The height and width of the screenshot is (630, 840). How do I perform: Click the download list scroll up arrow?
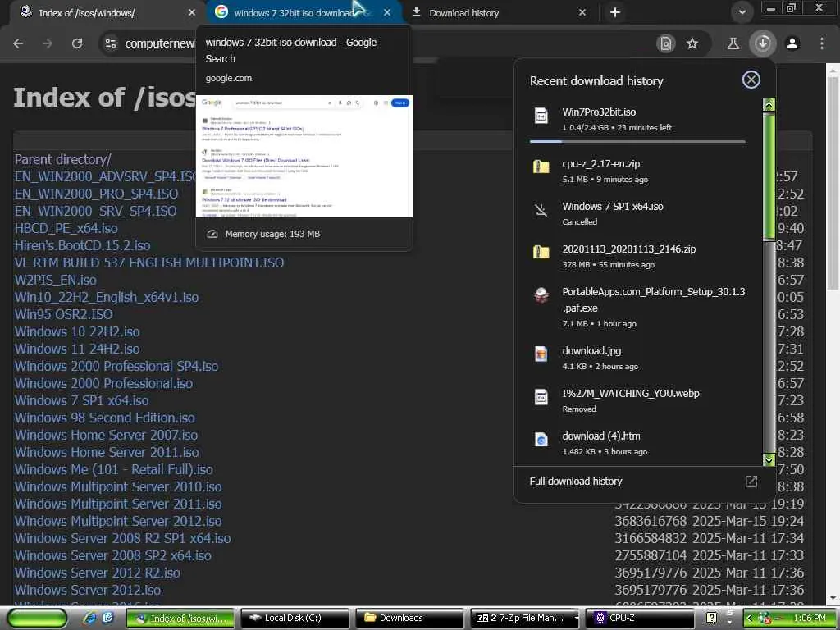click(x=769, y=105)
